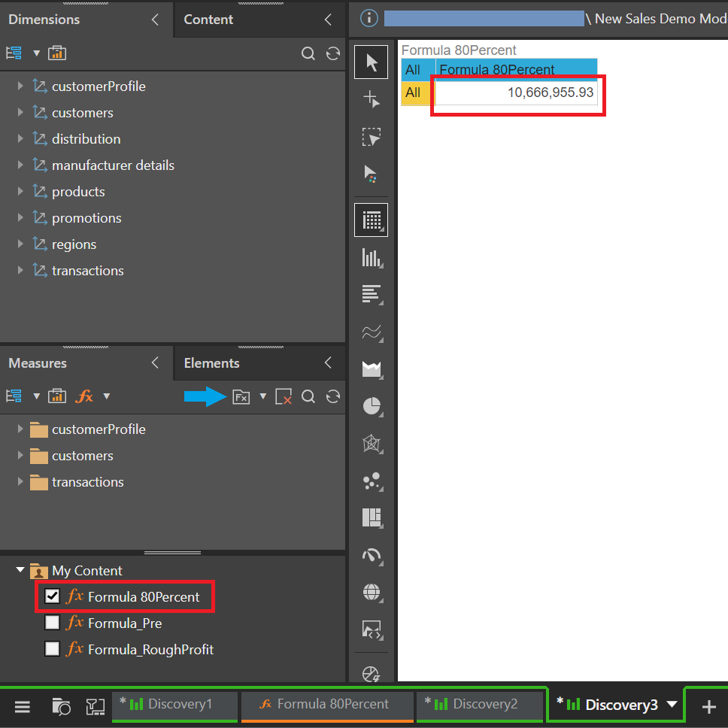Open dropdown beside Fx folder icon

262,396
